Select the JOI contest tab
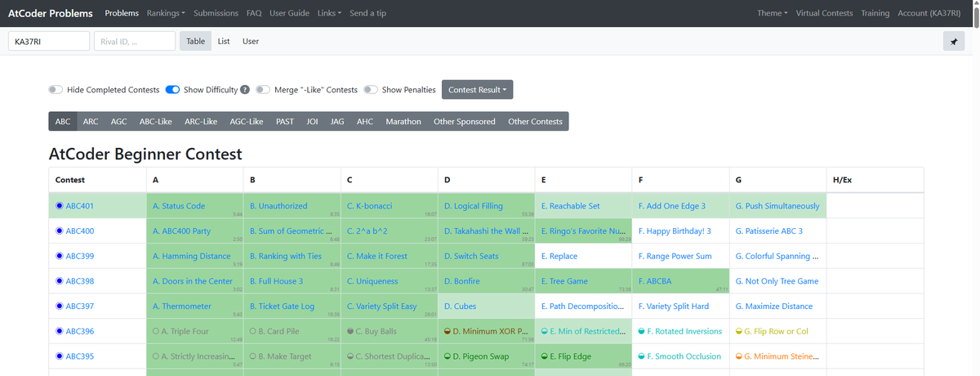Screen dimensions: 980x376 tap(312, 121)
